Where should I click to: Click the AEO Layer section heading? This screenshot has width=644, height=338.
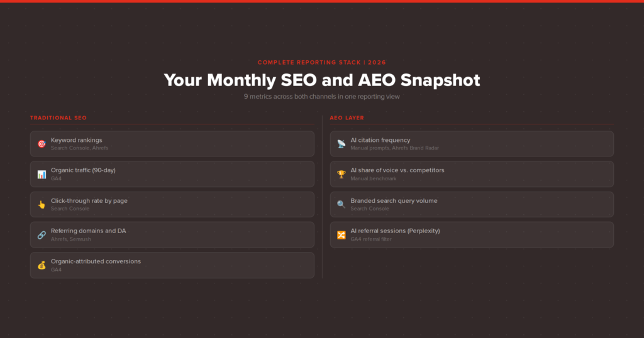(347, 118)
